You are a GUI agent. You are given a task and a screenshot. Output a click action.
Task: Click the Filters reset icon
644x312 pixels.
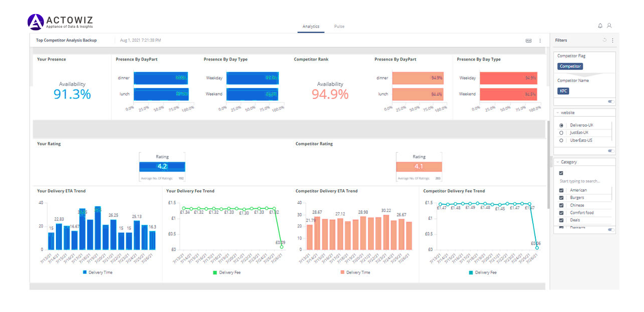pyautogui.click(x=604, y=40)
